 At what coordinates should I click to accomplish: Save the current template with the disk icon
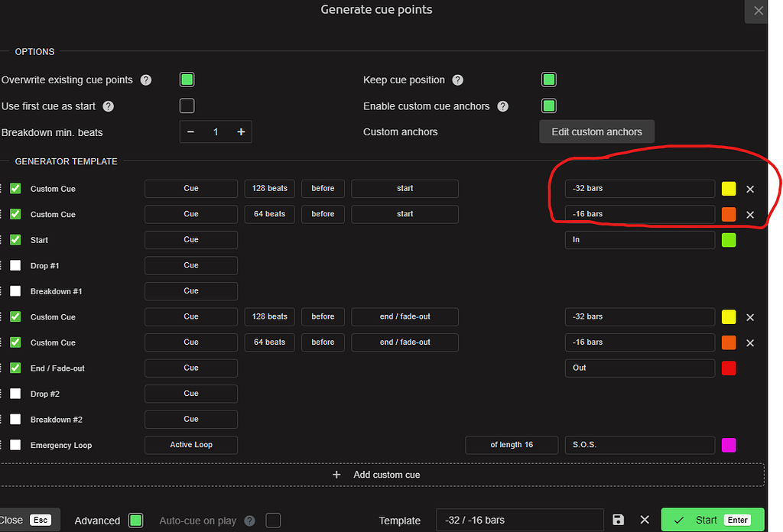click(x=618, y=520)
